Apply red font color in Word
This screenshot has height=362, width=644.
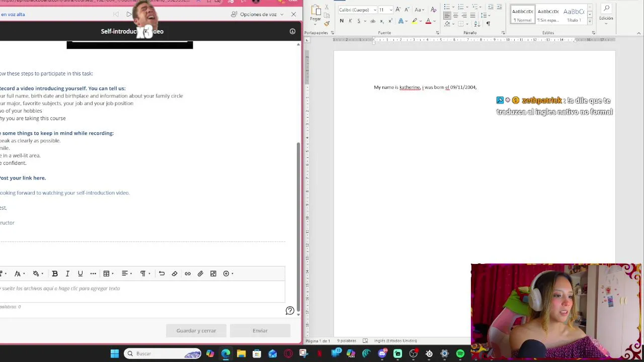click(x=428, y=21)
